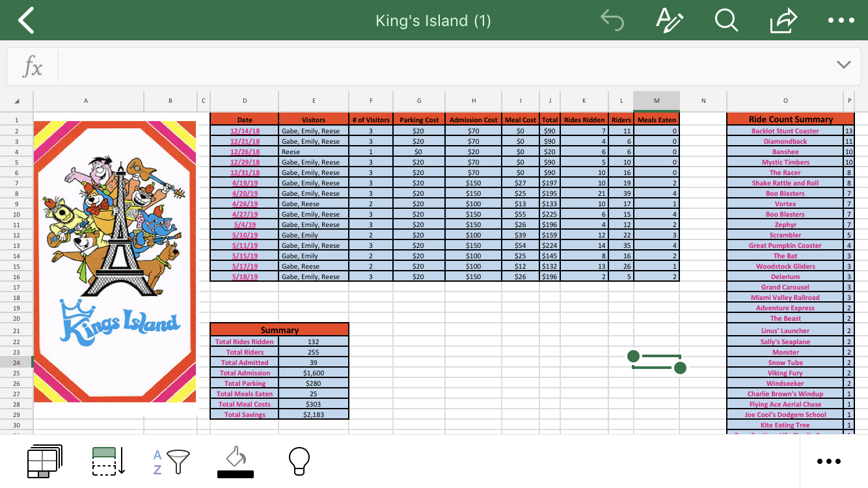
Task: Open the 12/14/18 date link
Action: 245,131
